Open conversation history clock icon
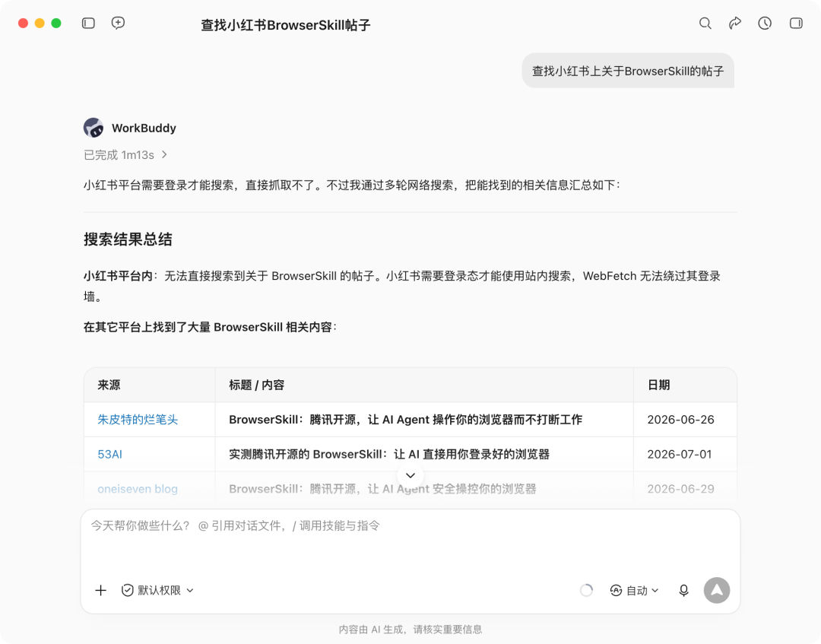The height and width of the screenshot is (644, 821). pos(765,23)
